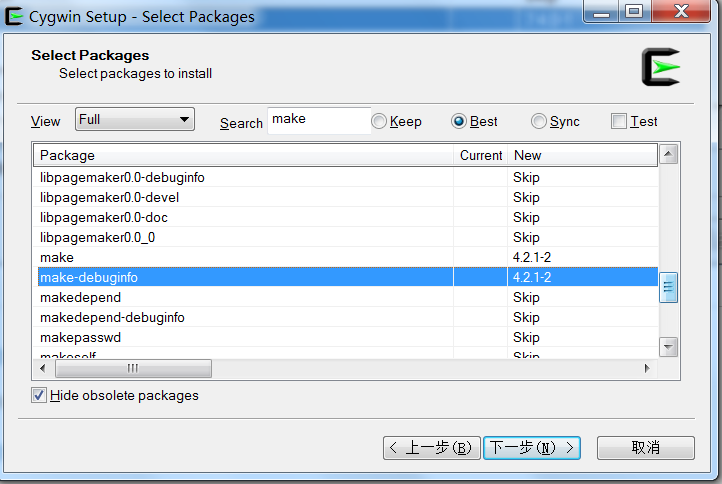Image resolution: width=722 pixels, height=484 pixels.
Task: Maximize the Cygwin Setup window
Action: coord(635,11)
